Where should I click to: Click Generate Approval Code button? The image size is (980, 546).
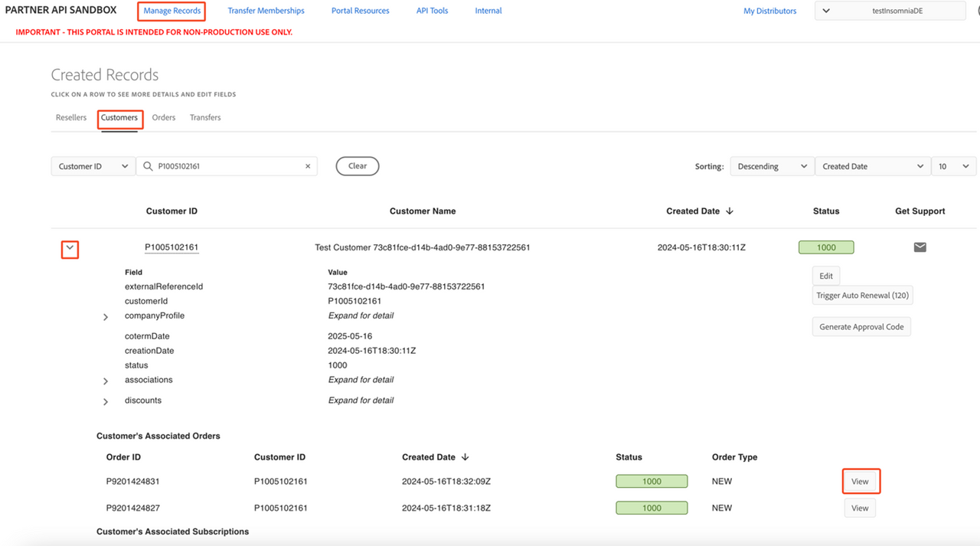861,327
